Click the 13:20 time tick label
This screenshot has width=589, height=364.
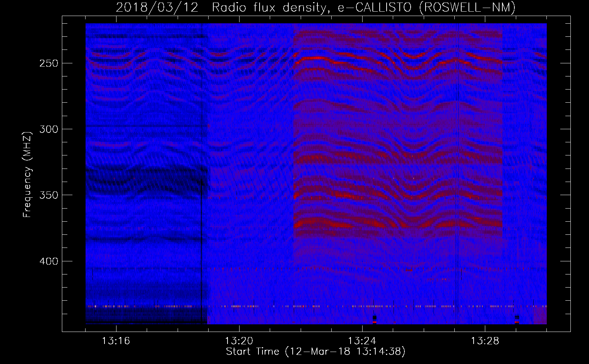[x=239, y=341]
